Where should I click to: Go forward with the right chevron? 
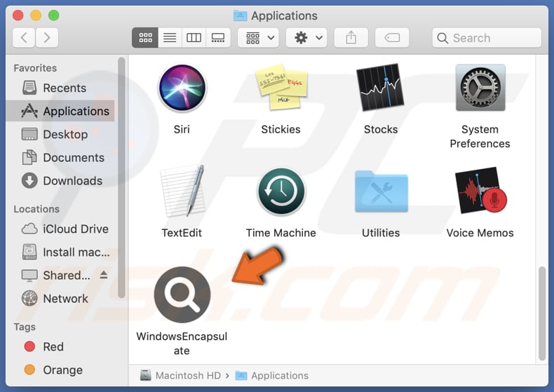[47, 37]
